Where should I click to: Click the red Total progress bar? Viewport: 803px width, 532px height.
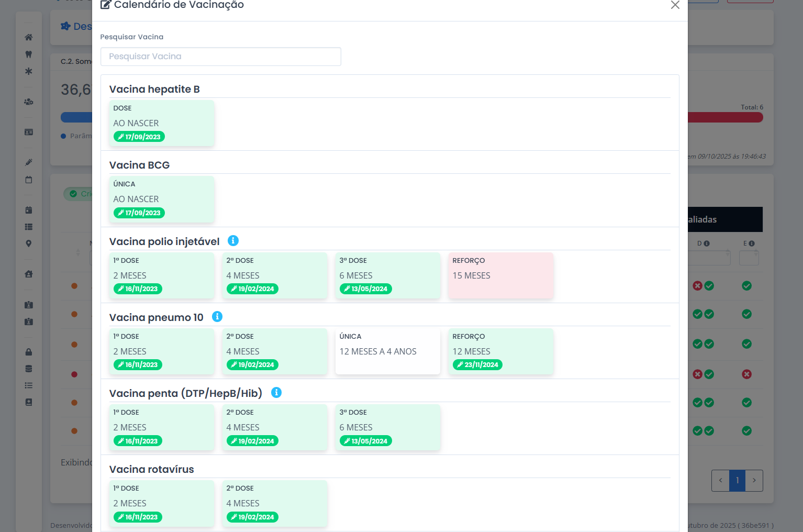tap(725, 118)
